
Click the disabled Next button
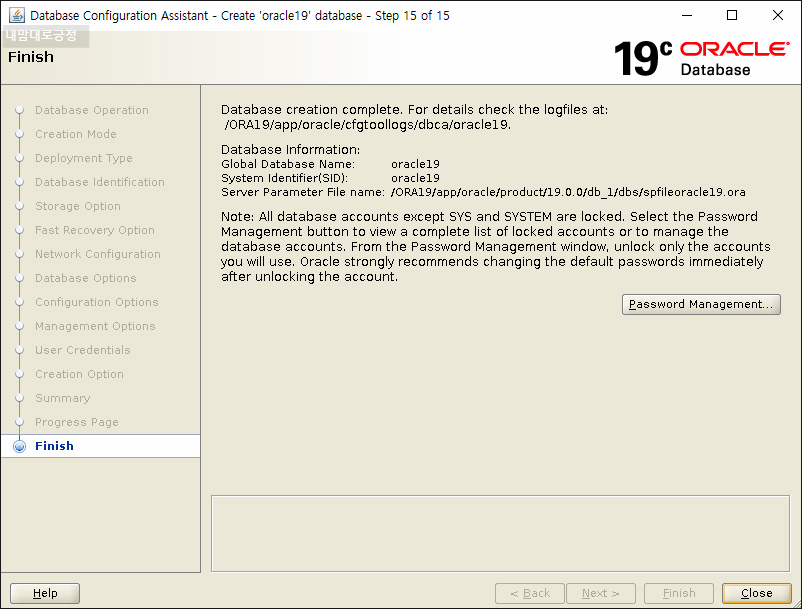point(600,593)
